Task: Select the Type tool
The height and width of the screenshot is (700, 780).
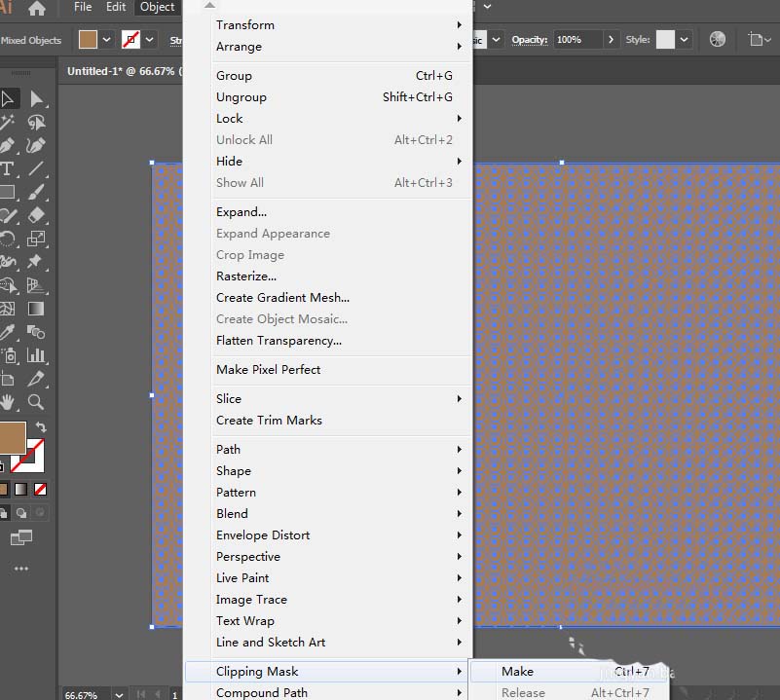Action: (8, 168)
